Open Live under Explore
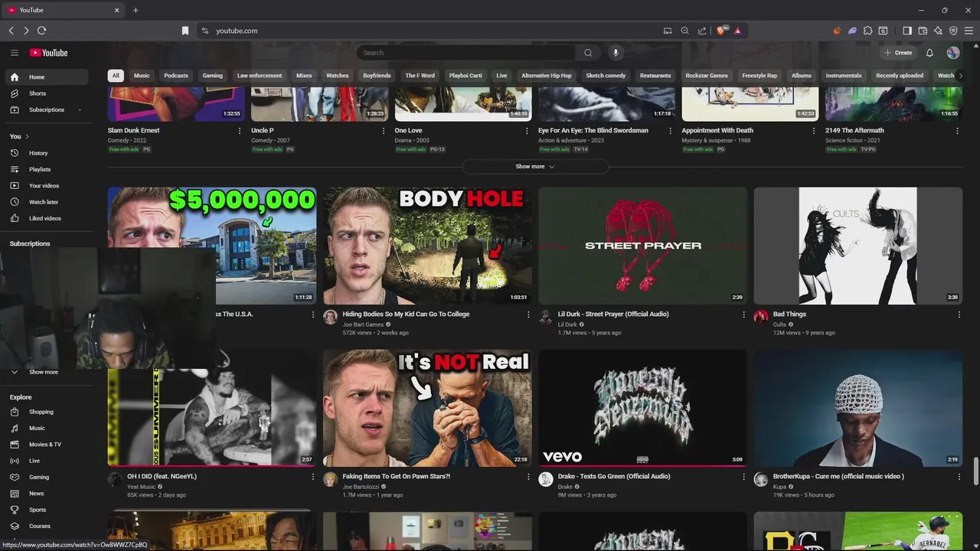 47,461
